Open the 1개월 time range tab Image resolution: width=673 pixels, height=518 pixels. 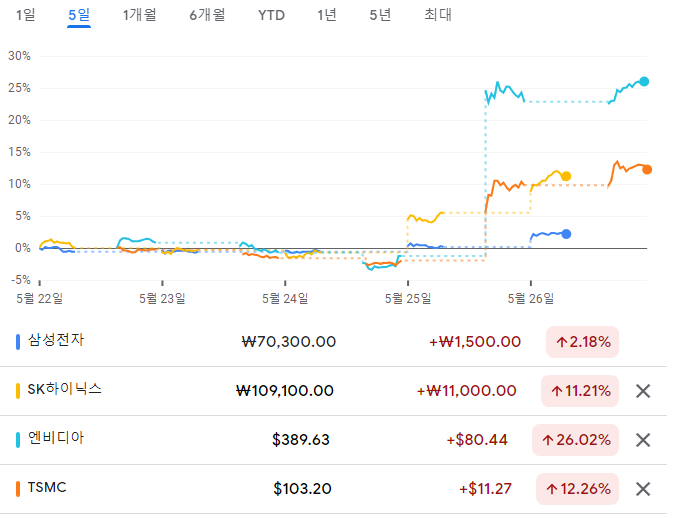pos(139,15)
